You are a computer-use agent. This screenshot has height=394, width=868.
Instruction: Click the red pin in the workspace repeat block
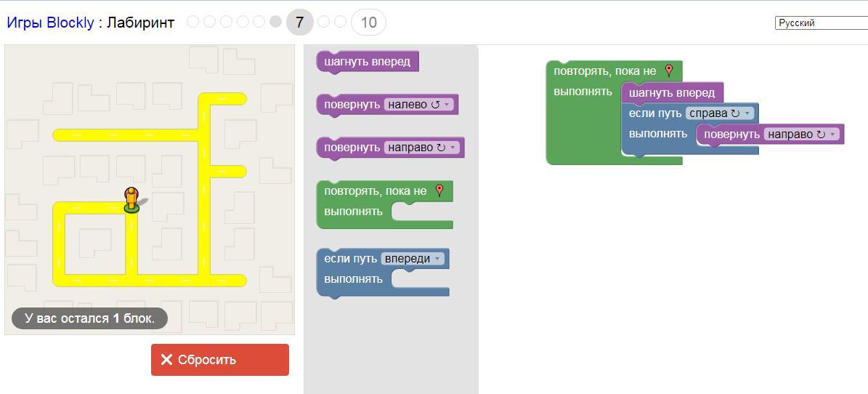click(669, 71)
